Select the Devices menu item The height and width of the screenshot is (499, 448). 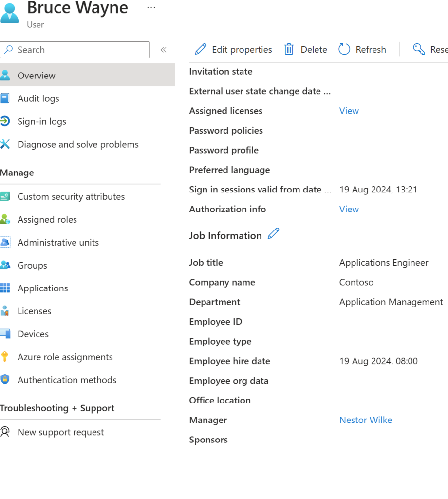pyautogui.click(x=33, y=334)
